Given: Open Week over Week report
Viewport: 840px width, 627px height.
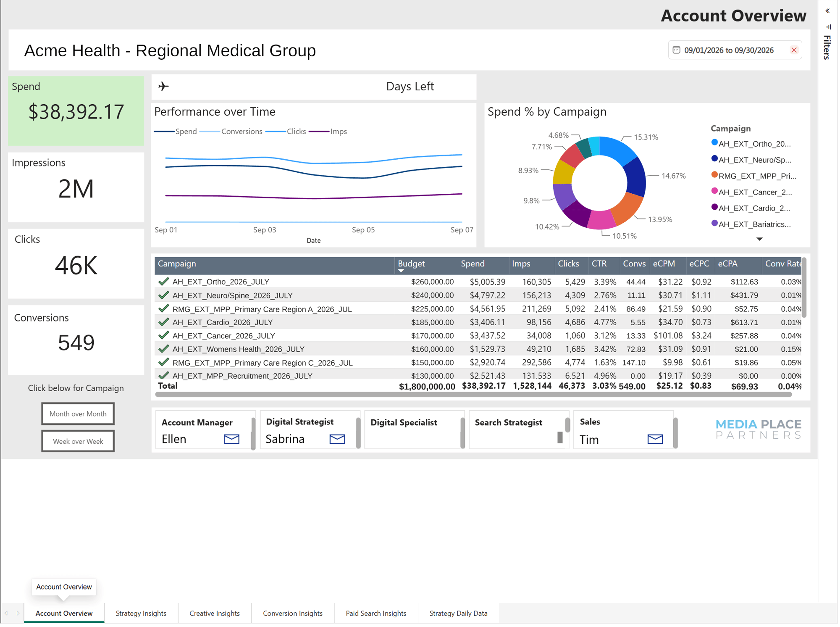Looking at the screenshot, I should point(78,441).
